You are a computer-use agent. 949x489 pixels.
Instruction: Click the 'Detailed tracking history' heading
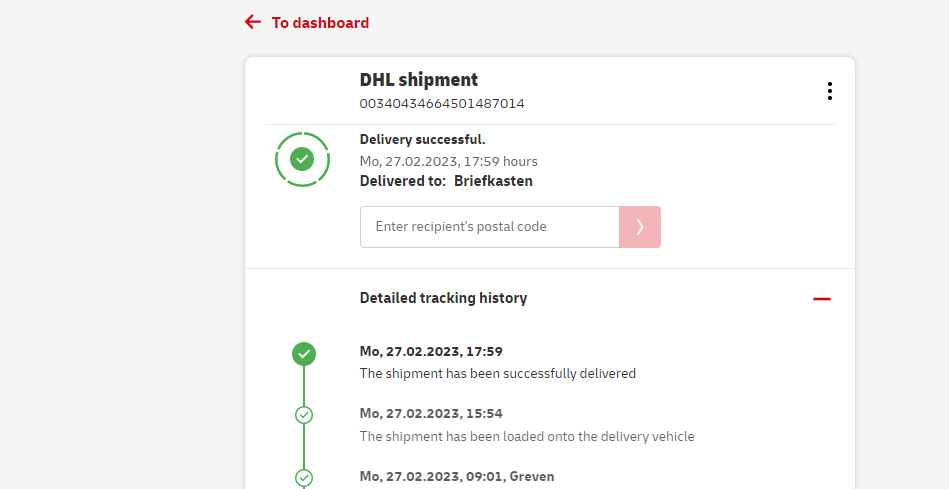443,298
